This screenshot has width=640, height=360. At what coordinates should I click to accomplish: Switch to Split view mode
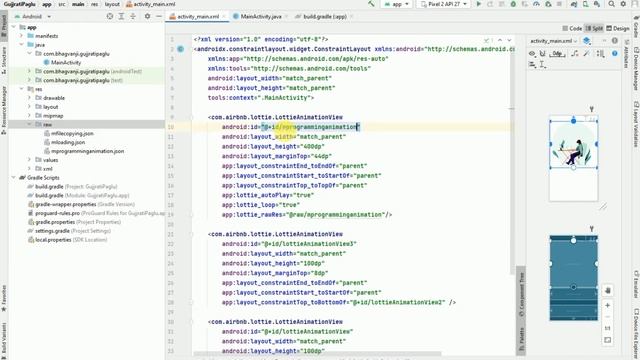(x=594, y=28)
